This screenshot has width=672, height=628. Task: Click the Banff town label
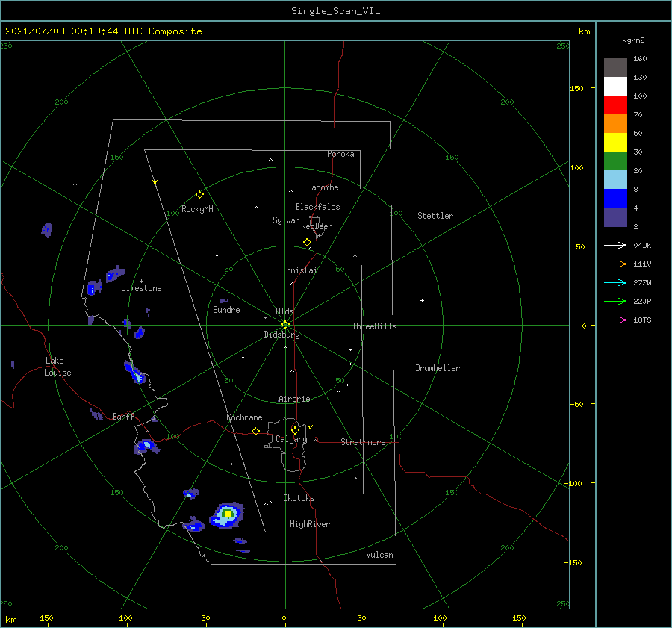(122, 416)
